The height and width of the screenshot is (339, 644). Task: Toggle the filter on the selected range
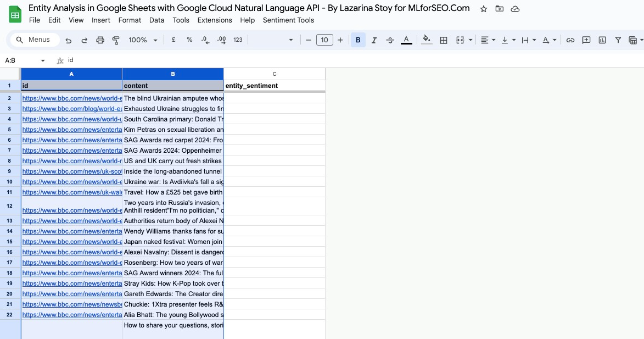coord(618,40)
